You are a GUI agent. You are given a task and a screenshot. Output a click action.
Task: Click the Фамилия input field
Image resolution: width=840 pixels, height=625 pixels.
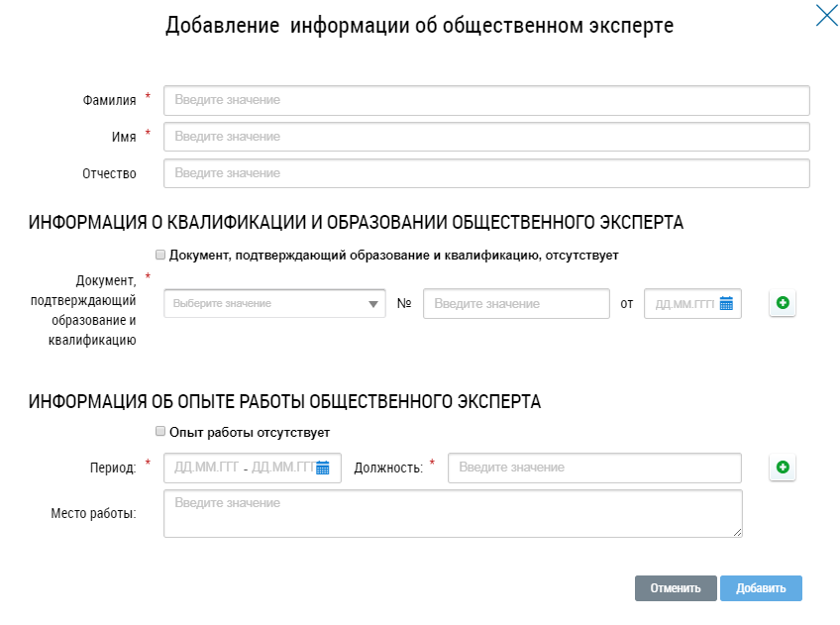click(486, 100)
